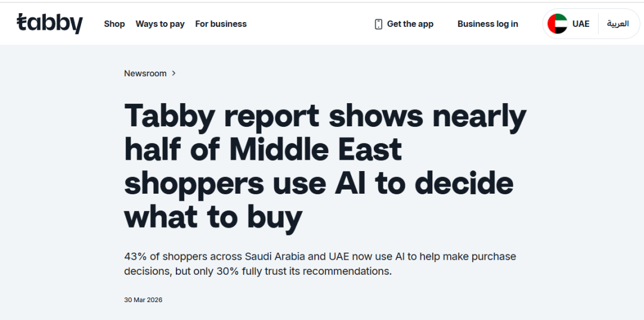Screen dimensions: 644x320
Task: Click the words what to buy in the headline
Action: [x=213, y=218]
